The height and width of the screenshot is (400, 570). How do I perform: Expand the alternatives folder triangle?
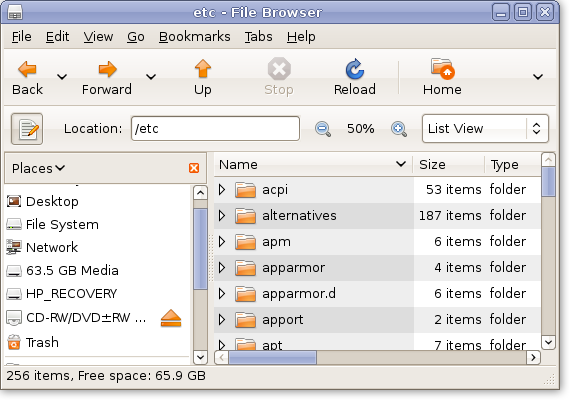(222, 216)
